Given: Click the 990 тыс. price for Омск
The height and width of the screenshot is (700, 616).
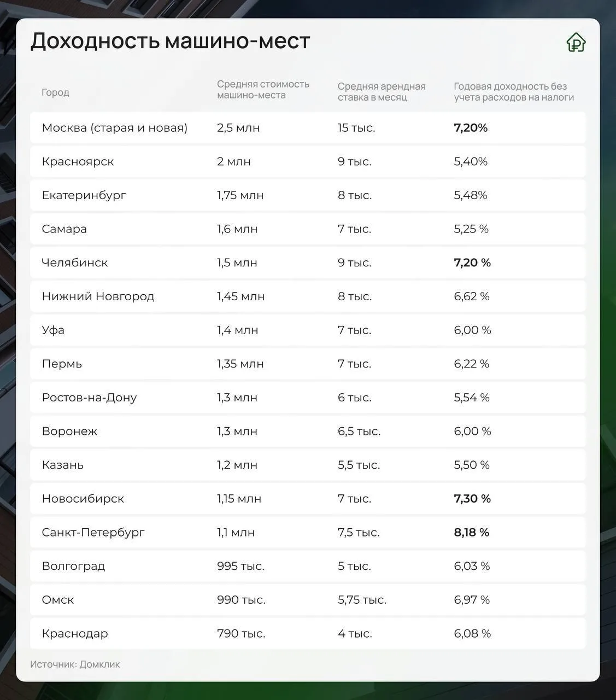Looking at the screenshot, I should pyautogui.click(x=241, y=600).
